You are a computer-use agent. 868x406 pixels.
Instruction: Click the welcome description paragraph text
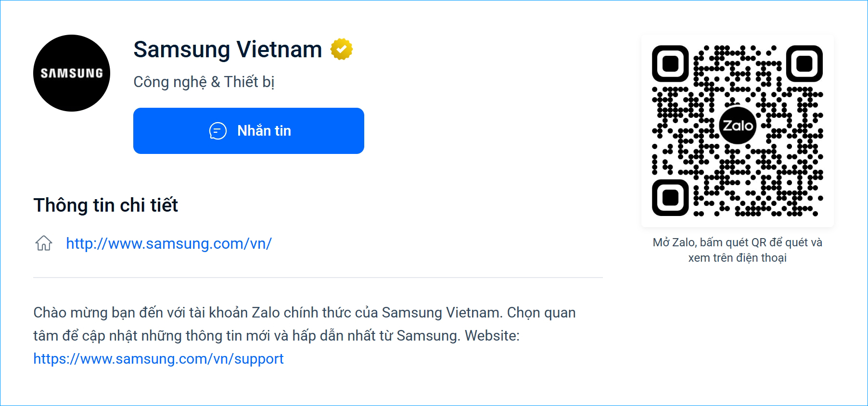click(x=303, y=325)
